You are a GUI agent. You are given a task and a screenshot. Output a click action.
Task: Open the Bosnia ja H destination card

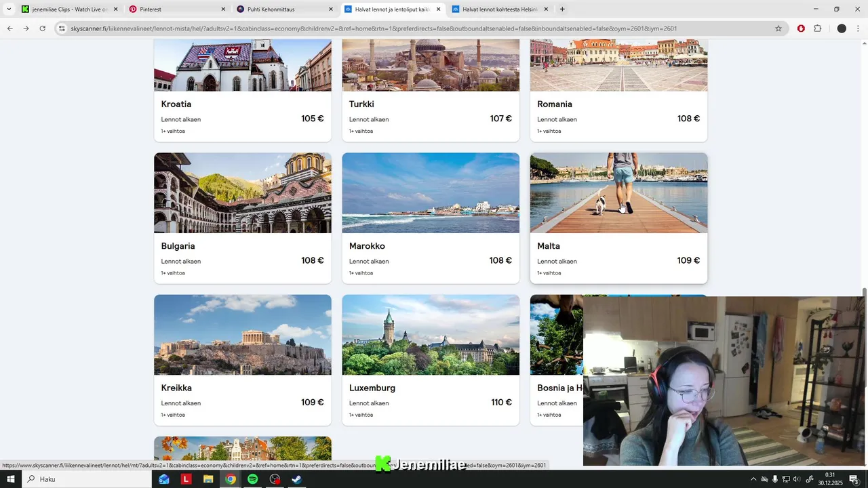556,360
